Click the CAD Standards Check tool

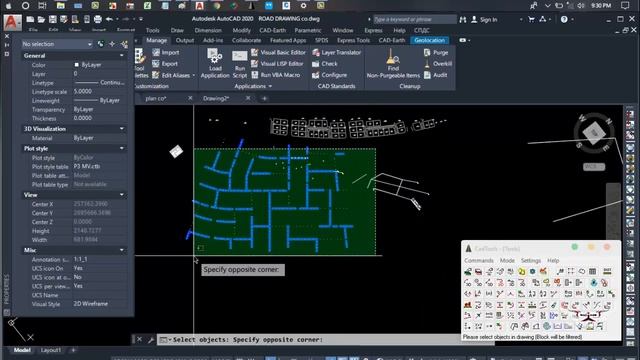click(x=325, y=64)
